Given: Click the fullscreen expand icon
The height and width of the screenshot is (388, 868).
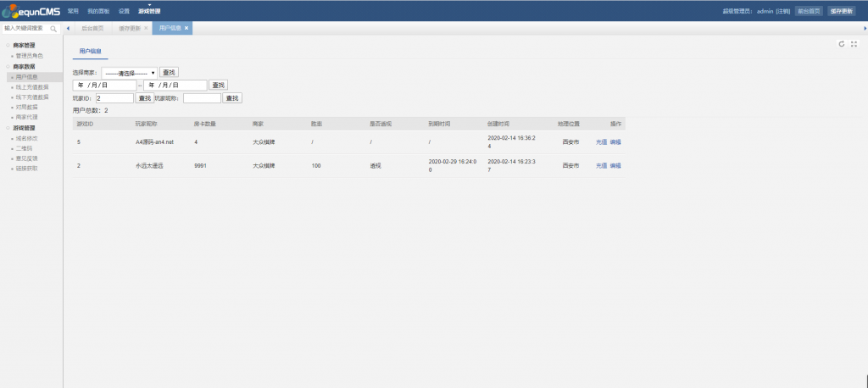Looking at the screenshot, I should [x=854, y=44].
